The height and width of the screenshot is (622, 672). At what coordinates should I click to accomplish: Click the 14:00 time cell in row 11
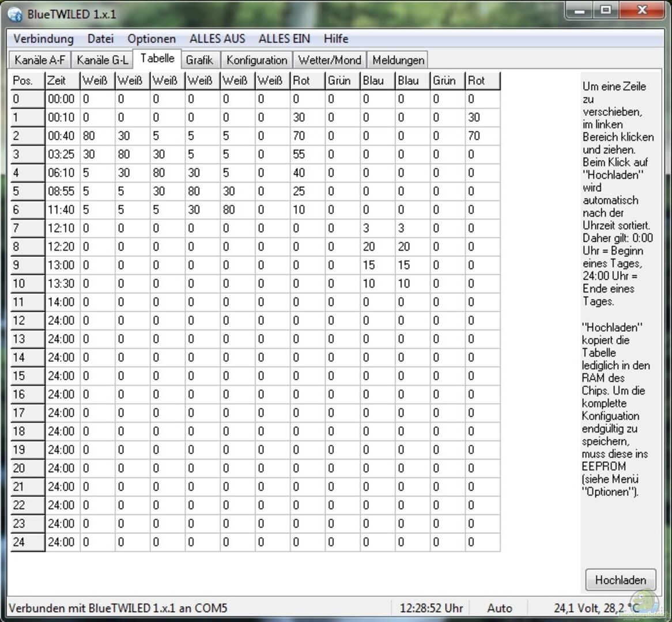click(x=62, y=302)
